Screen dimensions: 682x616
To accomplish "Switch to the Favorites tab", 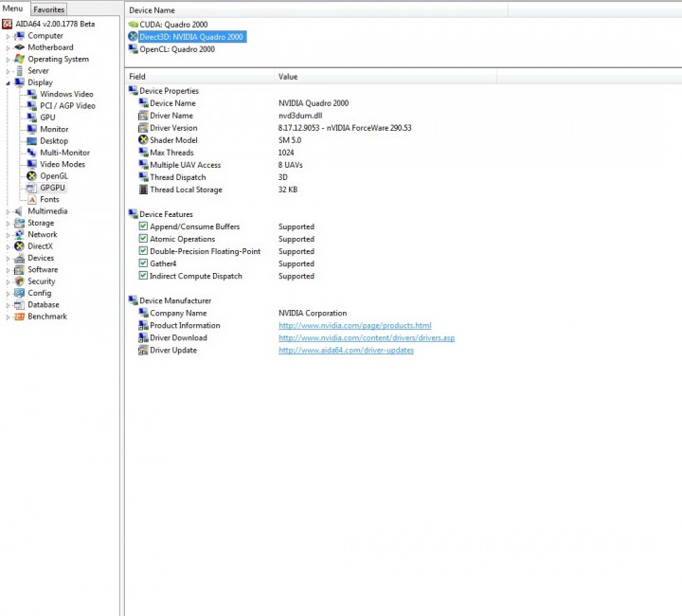I will pos(48,9).
